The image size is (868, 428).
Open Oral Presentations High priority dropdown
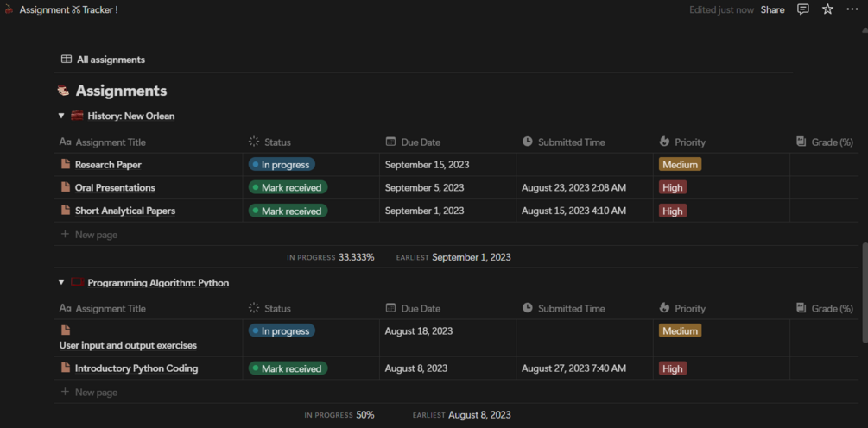coord(673,187)
